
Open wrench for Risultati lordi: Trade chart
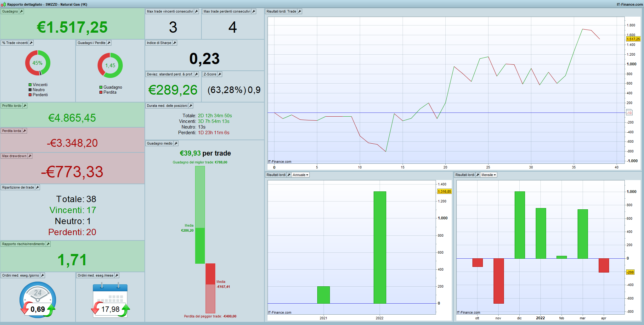(x=300, y=11)
